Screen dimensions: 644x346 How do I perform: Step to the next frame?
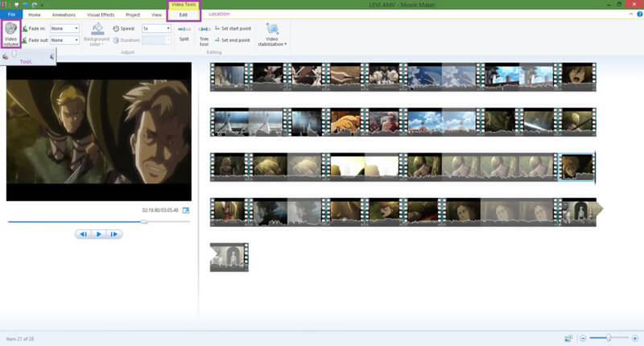(114, 234)
